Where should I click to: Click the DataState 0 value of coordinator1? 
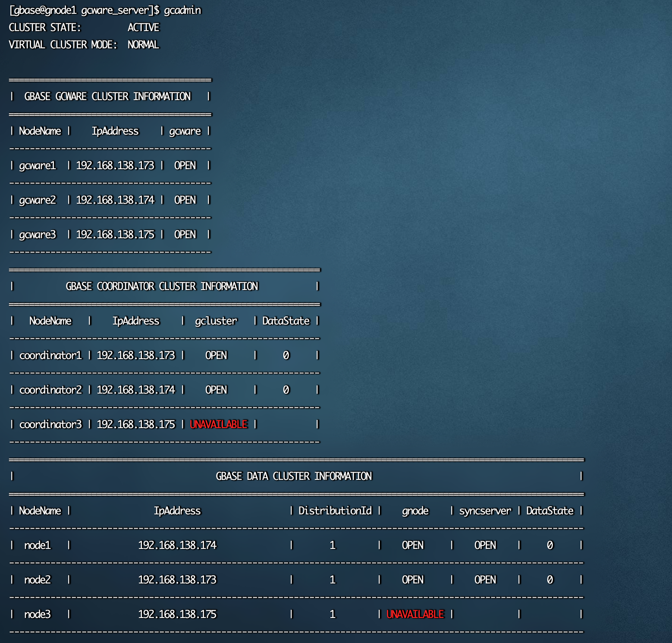click(286, 356)
